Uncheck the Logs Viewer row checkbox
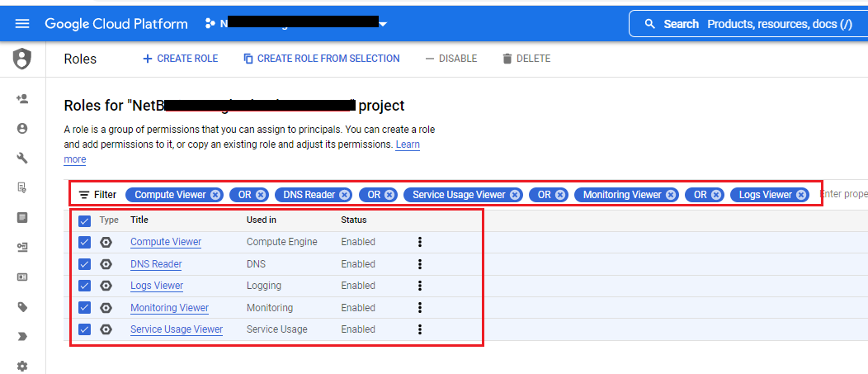 pyautogui.click(x=85, y=286)
